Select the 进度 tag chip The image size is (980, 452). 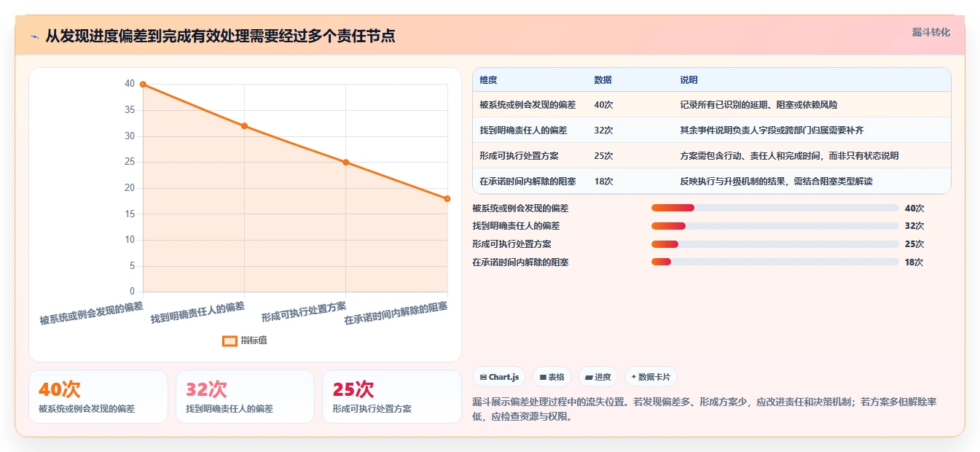click(x=598, y=377)
